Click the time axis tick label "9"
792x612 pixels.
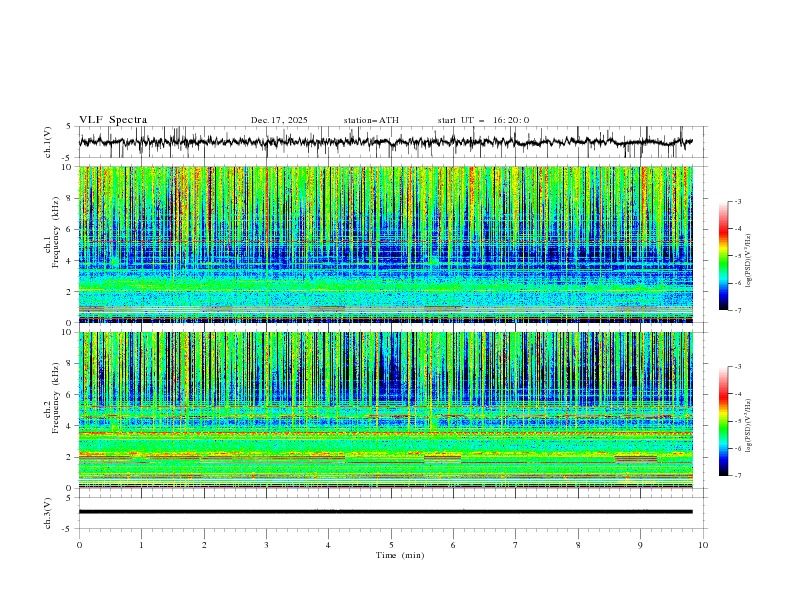pyautogui.click(x=640, y=545)
